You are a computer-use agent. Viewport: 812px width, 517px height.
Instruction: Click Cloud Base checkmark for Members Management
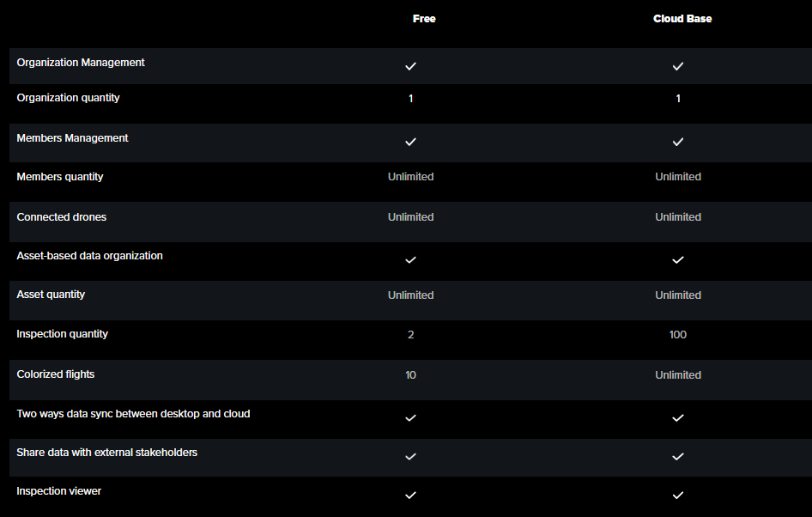coord(678,142)
